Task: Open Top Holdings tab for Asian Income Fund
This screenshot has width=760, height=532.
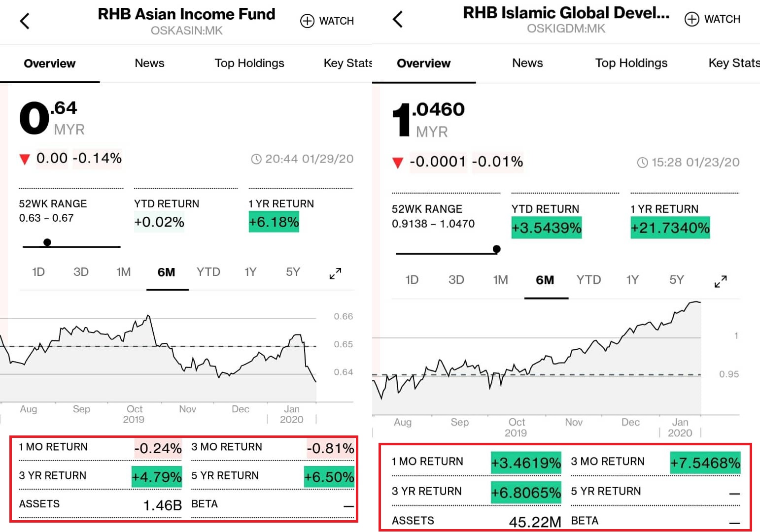Action: coord(249,63)
